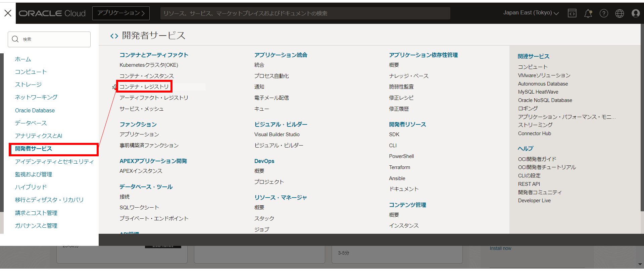
Task: Open REST API help link
Action: click(x=529, y=184)
